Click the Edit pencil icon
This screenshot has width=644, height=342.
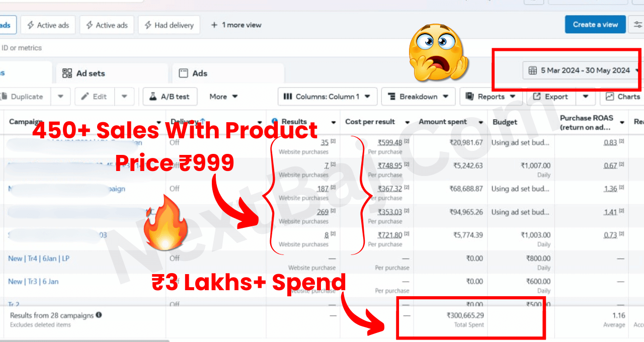click(86, 97)
